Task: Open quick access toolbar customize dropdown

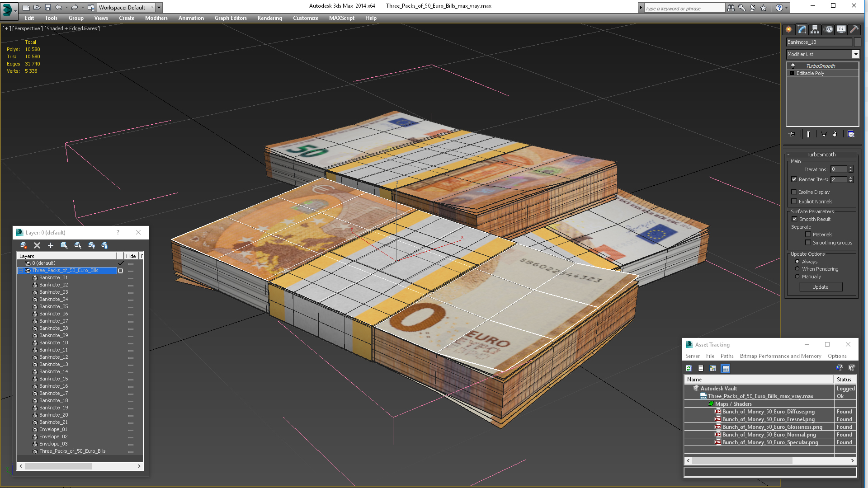Action: click(x=159, y=8)
